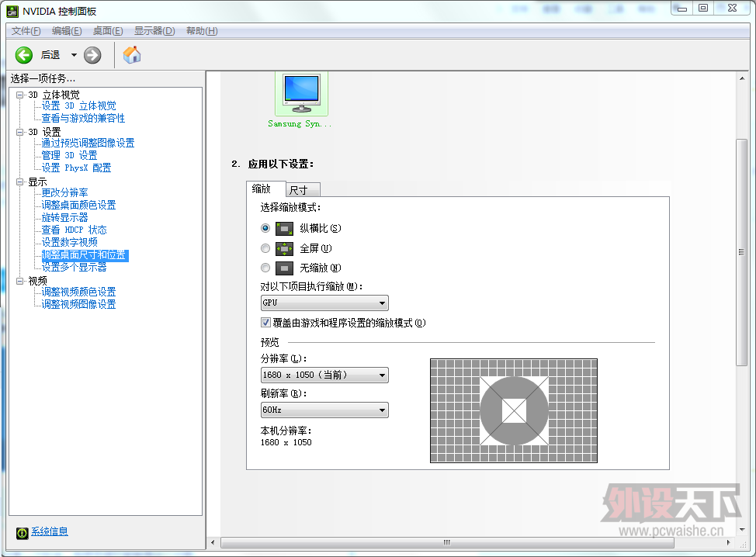
Task: Open 设置 3D 立体视觉 task
Action: (78, 106)
